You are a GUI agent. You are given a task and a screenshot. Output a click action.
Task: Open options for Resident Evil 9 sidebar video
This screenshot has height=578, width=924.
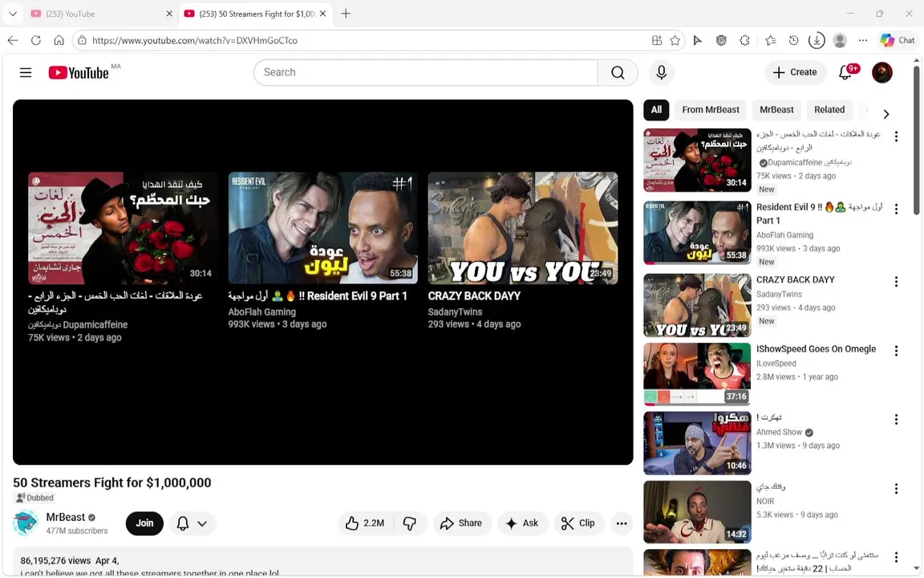coord(896,209)
